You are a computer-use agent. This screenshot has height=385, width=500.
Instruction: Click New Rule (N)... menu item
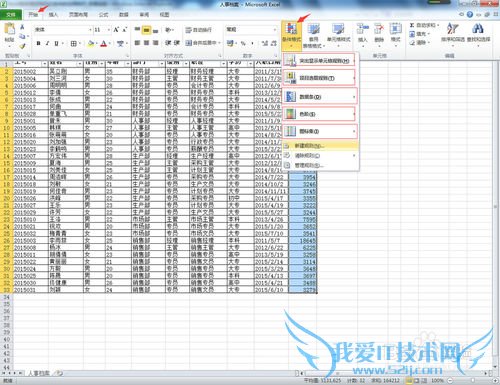coord(320,146)
